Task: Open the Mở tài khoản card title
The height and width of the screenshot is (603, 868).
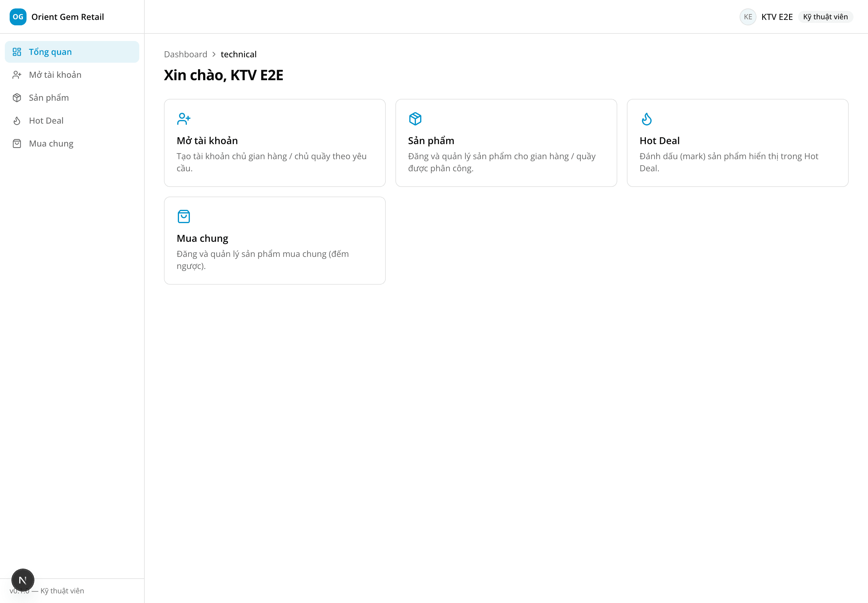Action: pos(207,140)
